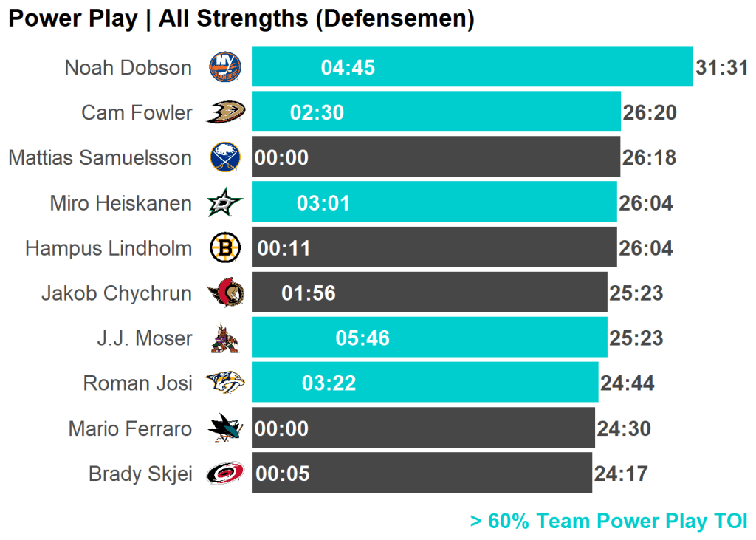
Task: Click the New York Islanders logo
Action: click(x=225, y=67)
